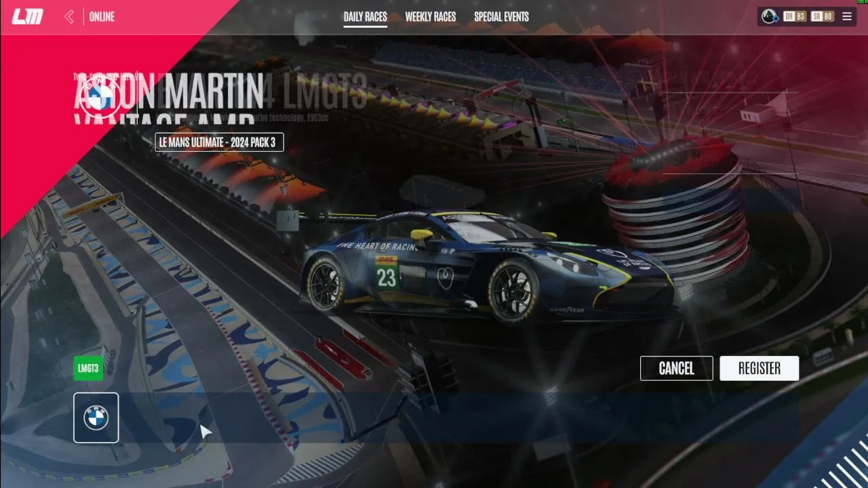Register for the race

point(759,368)
